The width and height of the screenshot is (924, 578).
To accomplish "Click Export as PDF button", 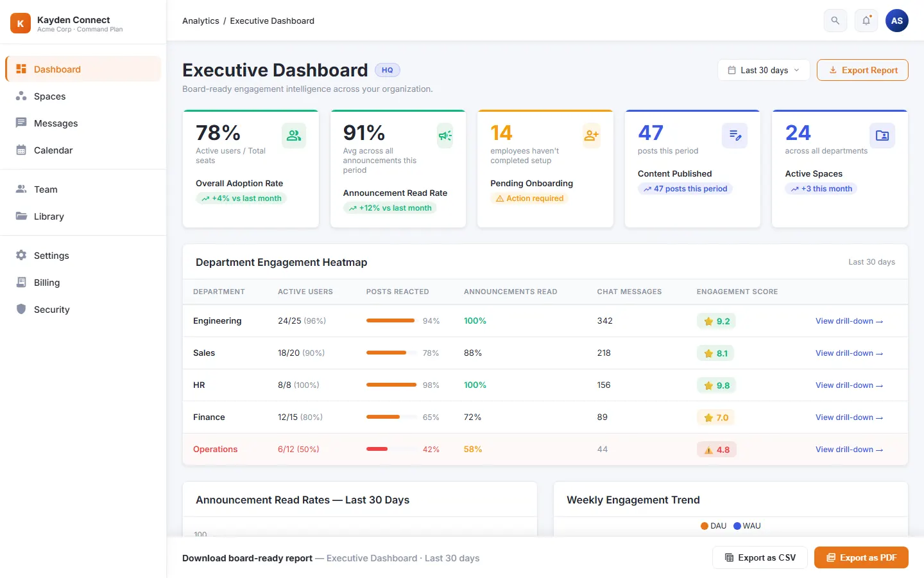I will 861,557.
